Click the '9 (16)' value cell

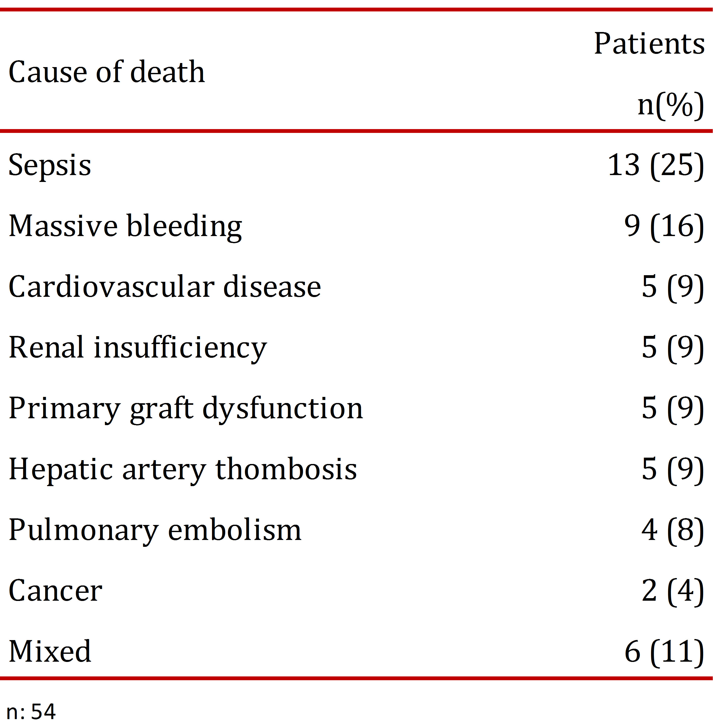point(664,226)
